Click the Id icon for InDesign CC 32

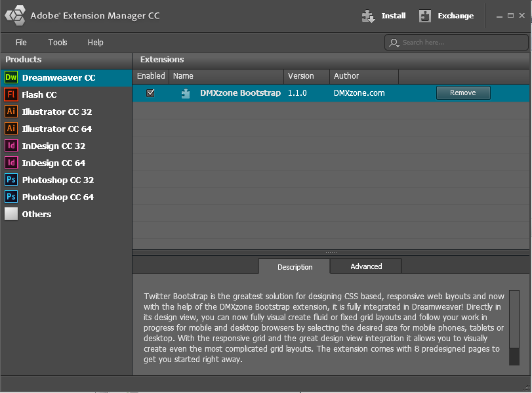click(x=11, y=146)
